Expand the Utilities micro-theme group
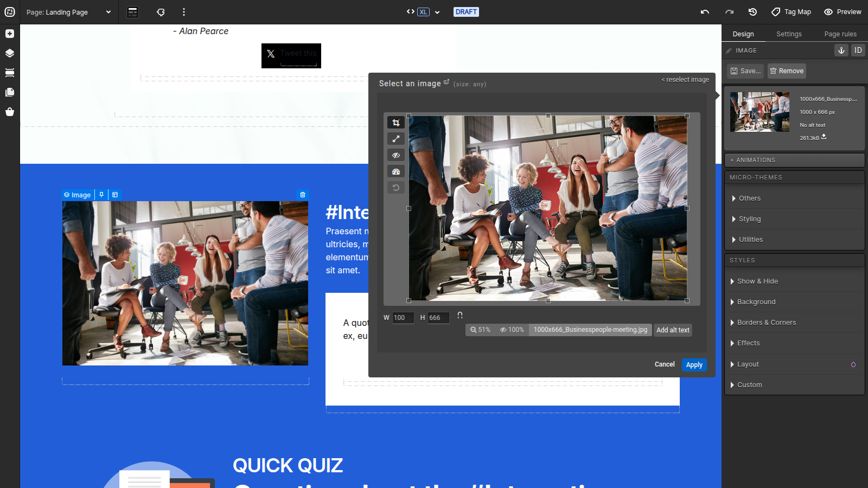This screenshot has width=868, height=488. [794, 240]
